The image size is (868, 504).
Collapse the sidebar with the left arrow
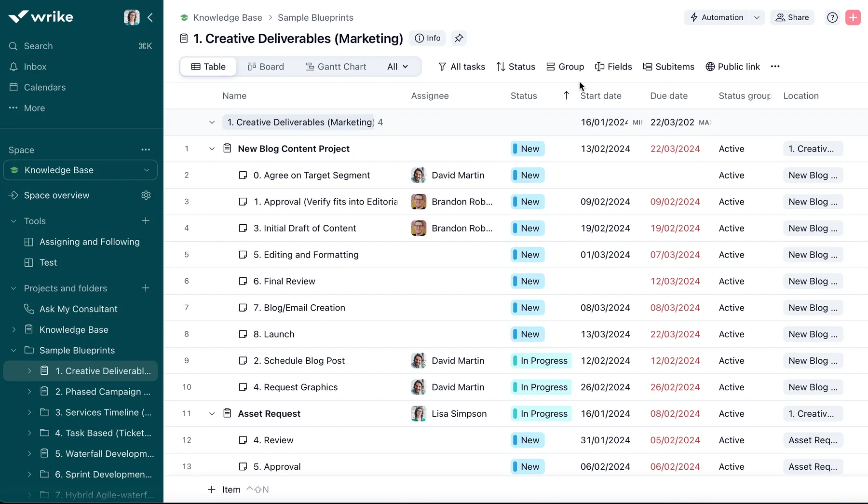coord(150,17)
